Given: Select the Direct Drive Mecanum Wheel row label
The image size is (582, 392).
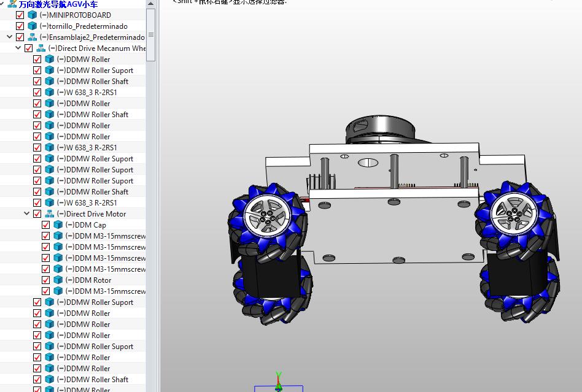Looking at the screenshot, I should point(97,48).
